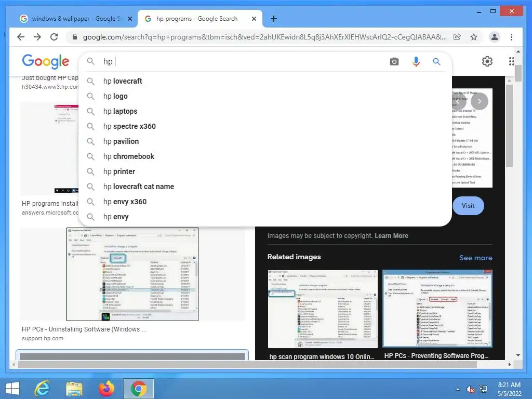Click the browser forward arrow
Image resolution: width=532 pixels, height=399 pixels.
coord(37,37)
